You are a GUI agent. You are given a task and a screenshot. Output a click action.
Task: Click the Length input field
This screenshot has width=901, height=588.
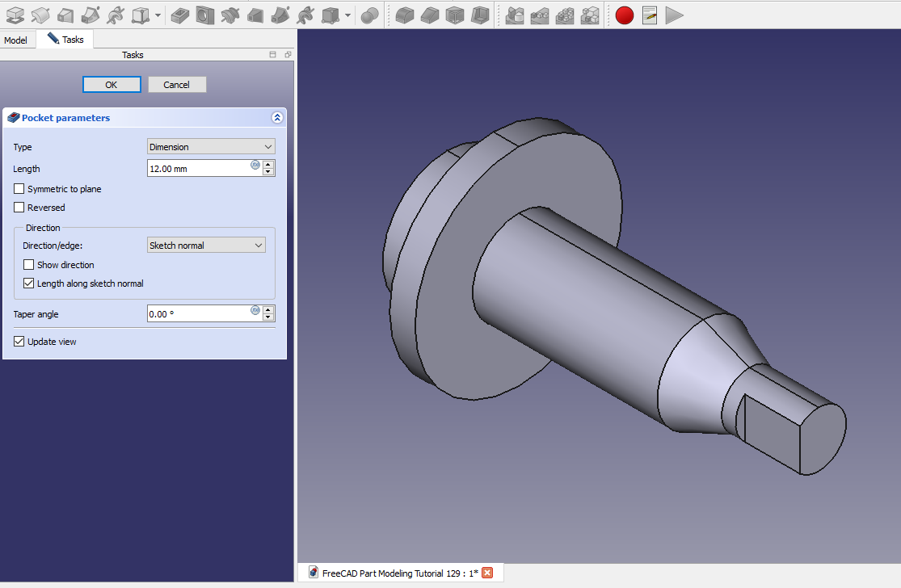click(199, 169)
